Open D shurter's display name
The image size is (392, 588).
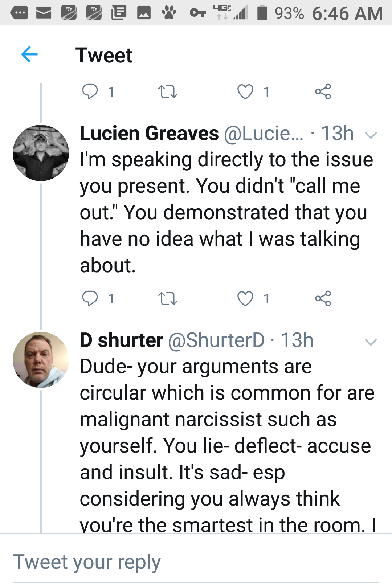(122, 340)
